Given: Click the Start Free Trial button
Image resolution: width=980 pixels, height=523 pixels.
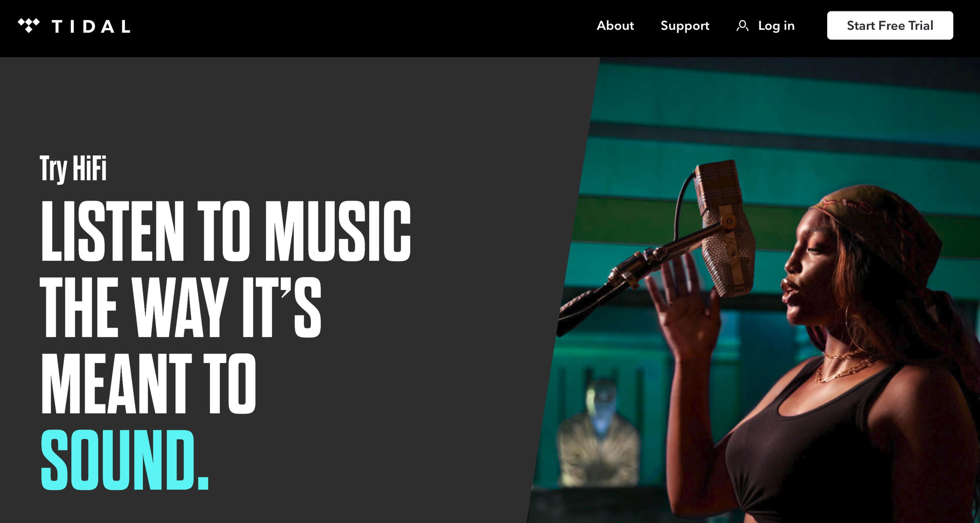Looking at the screenshot, I should [890, 26].
